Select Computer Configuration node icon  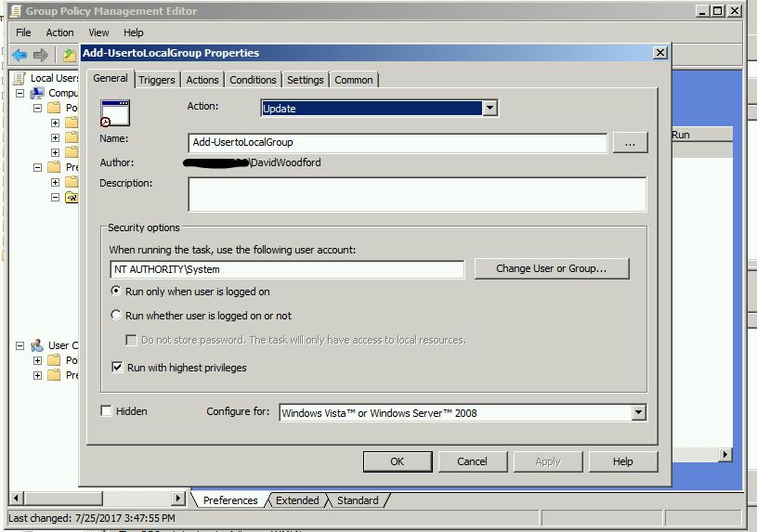(x=37, y=93)
